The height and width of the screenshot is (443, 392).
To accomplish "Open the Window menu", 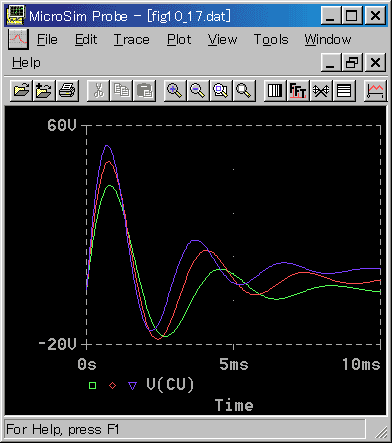I will pyautogui.click(x=328, y=40).
